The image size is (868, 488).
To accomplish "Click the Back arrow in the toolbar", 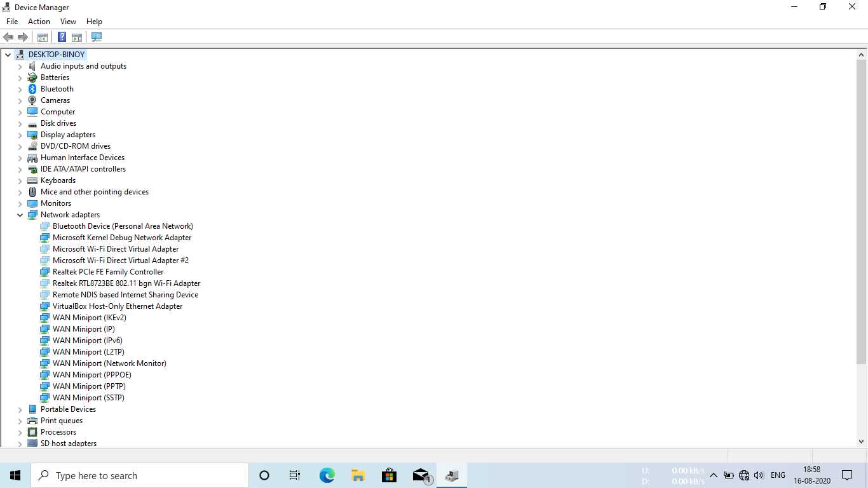I will [x=8, y=37].
